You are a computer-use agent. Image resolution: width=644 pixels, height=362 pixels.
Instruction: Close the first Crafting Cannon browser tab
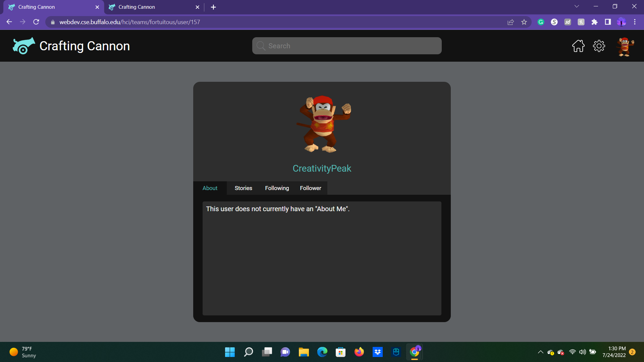[x=97, y=7]
